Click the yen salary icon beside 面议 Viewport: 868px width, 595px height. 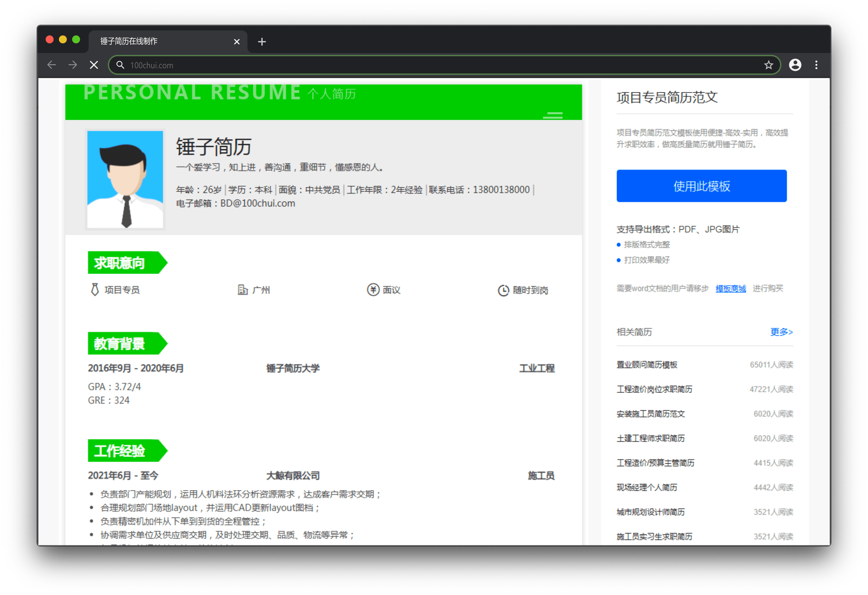pyautogui.click(x=373, y=290)
